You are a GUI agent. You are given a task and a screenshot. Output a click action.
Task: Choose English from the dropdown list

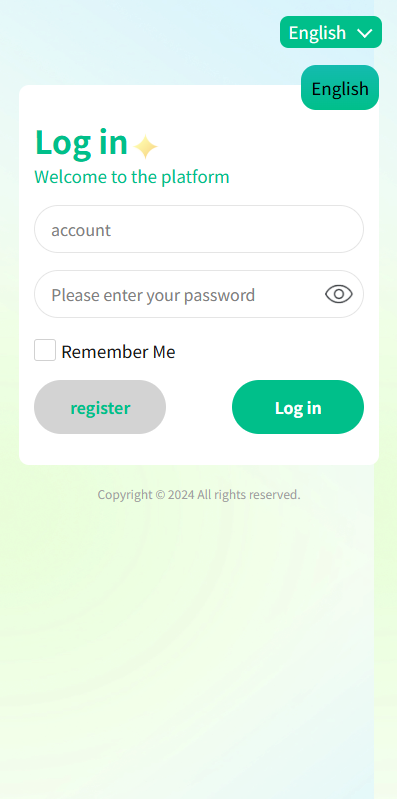tap(340, 88)
